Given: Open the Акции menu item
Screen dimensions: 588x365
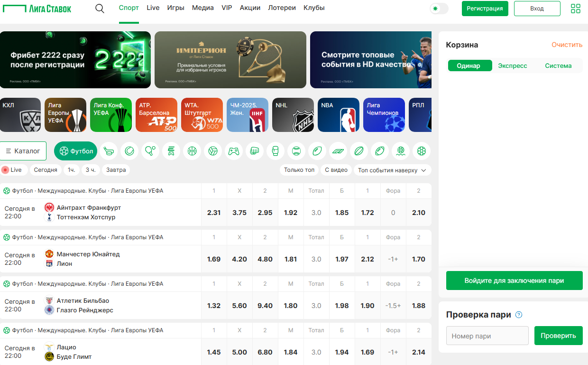Looking at the screenshot, I should [x=250, y=8].
